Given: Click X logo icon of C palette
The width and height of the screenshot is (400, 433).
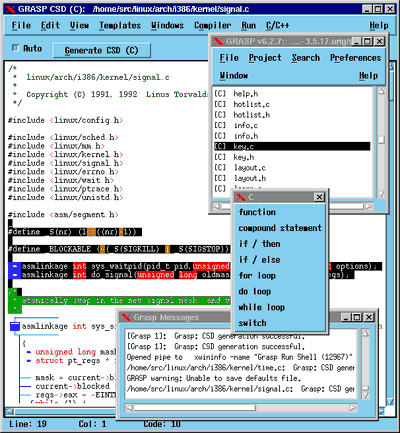Looking at the screenshot, I should pos(241,197).
